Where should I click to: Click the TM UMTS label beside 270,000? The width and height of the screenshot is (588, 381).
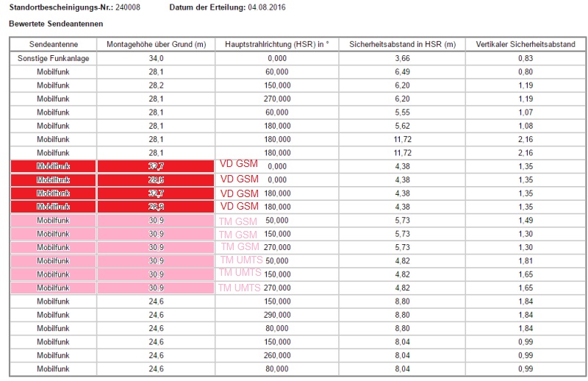coord(239,288)
